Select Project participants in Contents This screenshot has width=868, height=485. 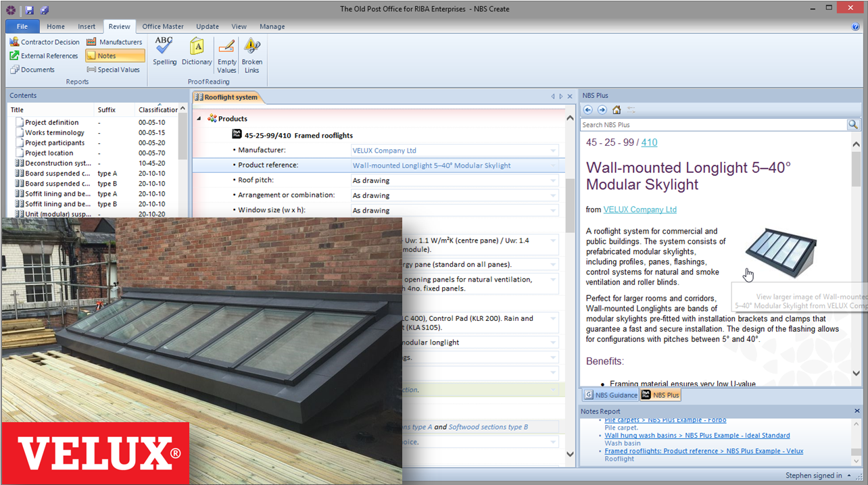[55, 143]
